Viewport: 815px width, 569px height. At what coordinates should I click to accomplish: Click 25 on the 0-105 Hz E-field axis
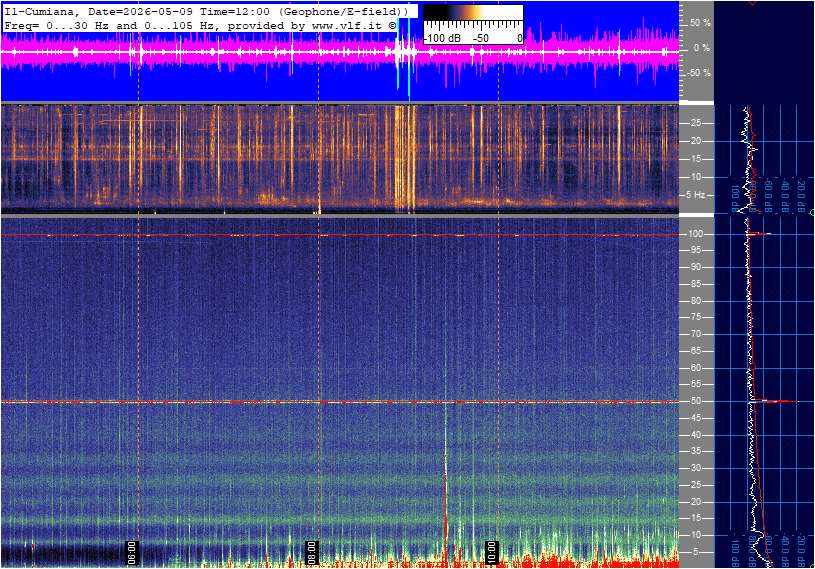pos(695,485)
